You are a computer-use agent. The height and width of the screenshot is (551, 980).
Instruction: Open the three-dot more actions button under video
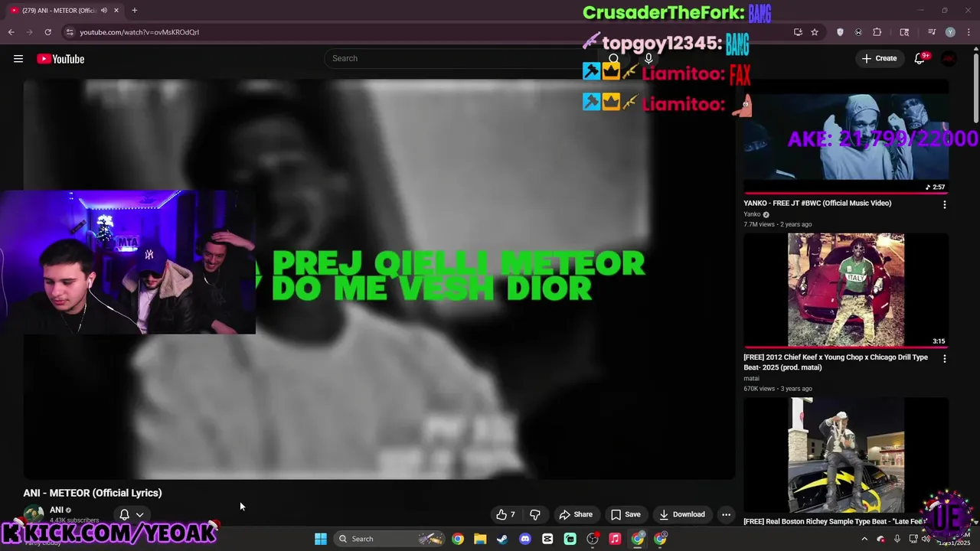(726, 514)
